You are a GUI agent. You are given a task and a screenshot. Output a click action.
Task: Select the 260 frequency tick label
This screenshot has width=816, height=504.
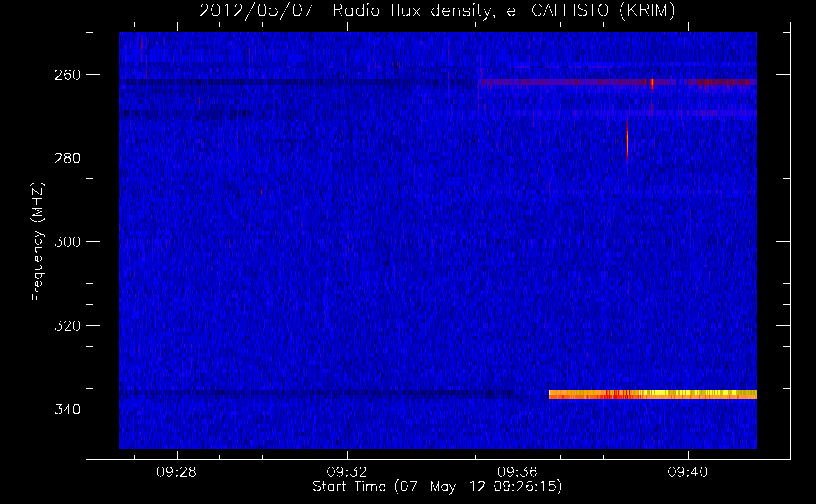tap(67, 75)
